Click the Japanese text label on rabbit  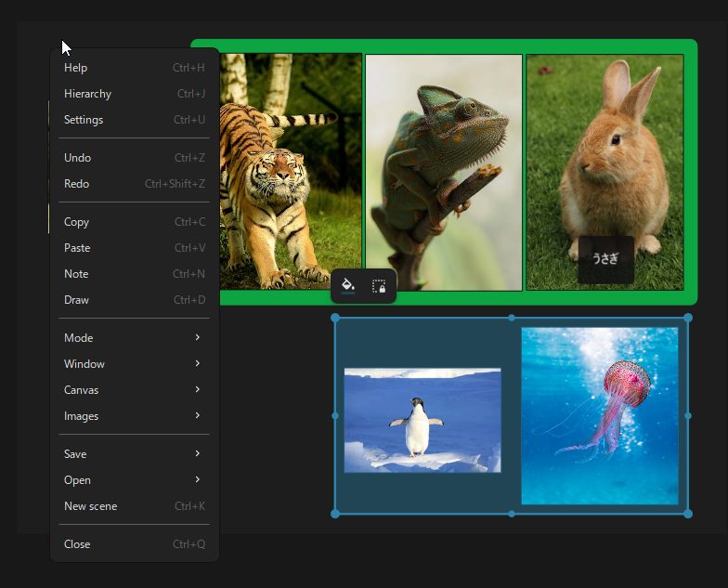605,260
